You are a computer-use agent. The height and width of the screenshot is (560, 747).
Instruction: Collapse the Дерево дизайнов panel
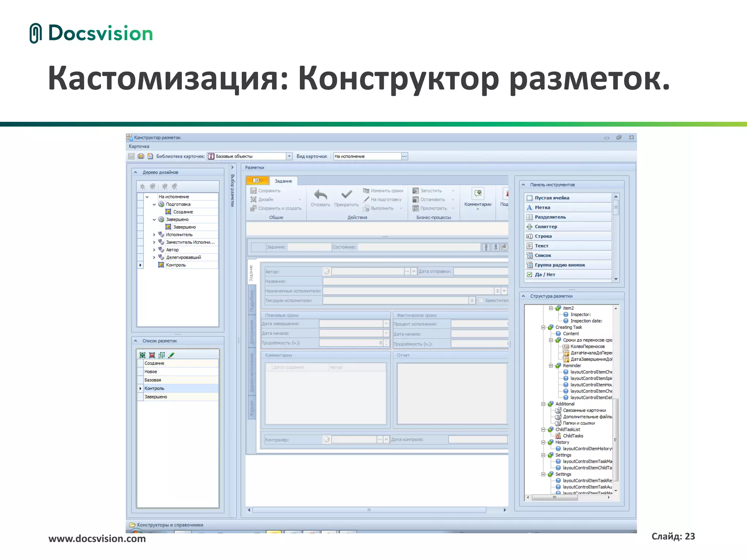tap(136, 172)
